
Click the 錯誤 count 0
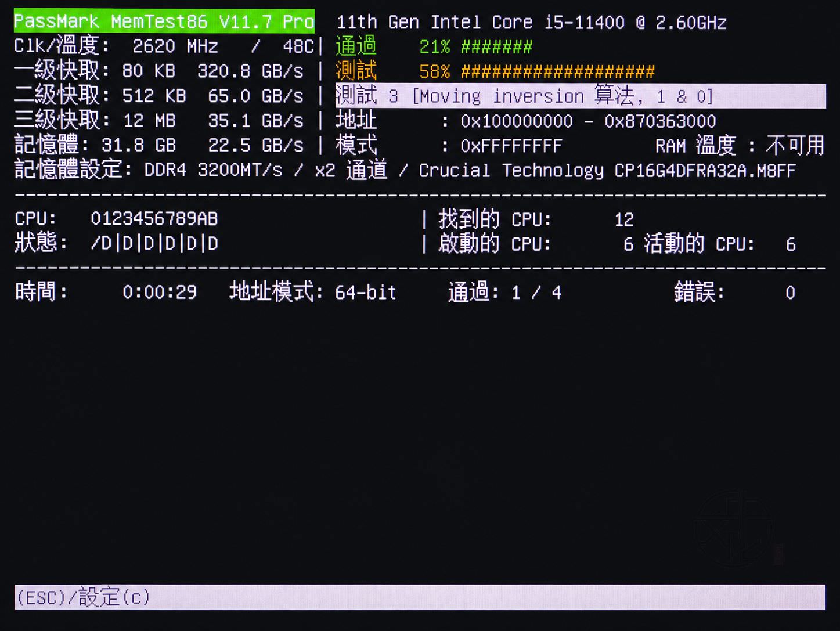(790, 293)
